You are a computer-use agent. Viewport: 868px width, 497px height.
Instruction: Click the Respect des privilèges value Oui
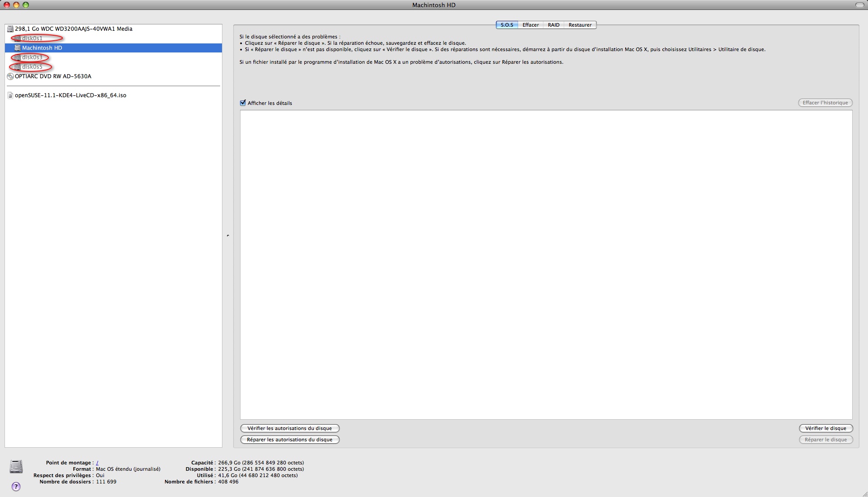click(100, 475)
